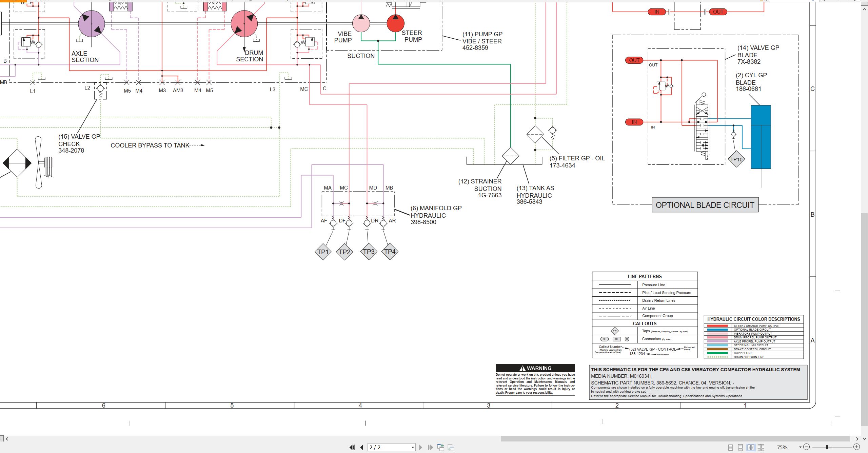
Task: Jump to the last page
Action: (x=430, y=447)
